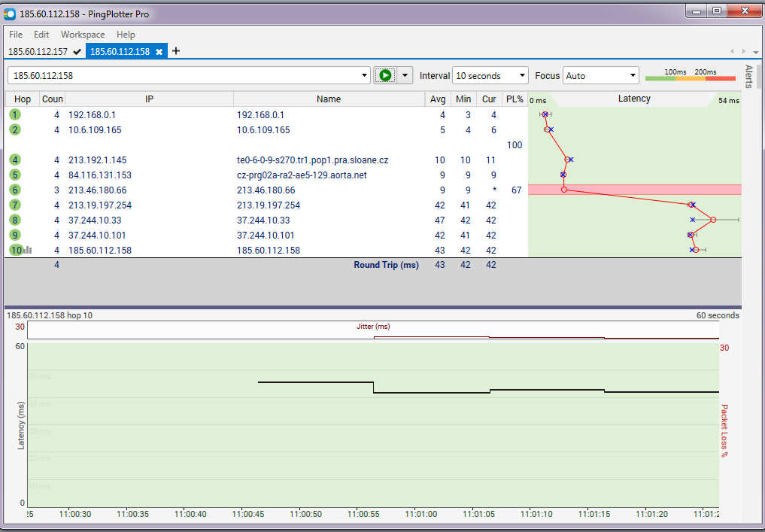Click the PingPlotter app icon in title bar
The image size is (765, 532).
10,14
